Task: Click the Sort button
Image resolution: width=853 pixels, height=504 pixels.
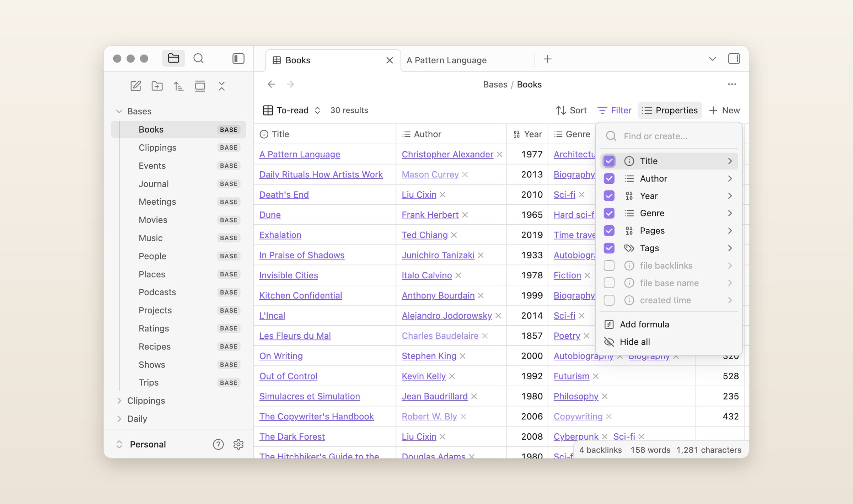Action: click(571, 110)
